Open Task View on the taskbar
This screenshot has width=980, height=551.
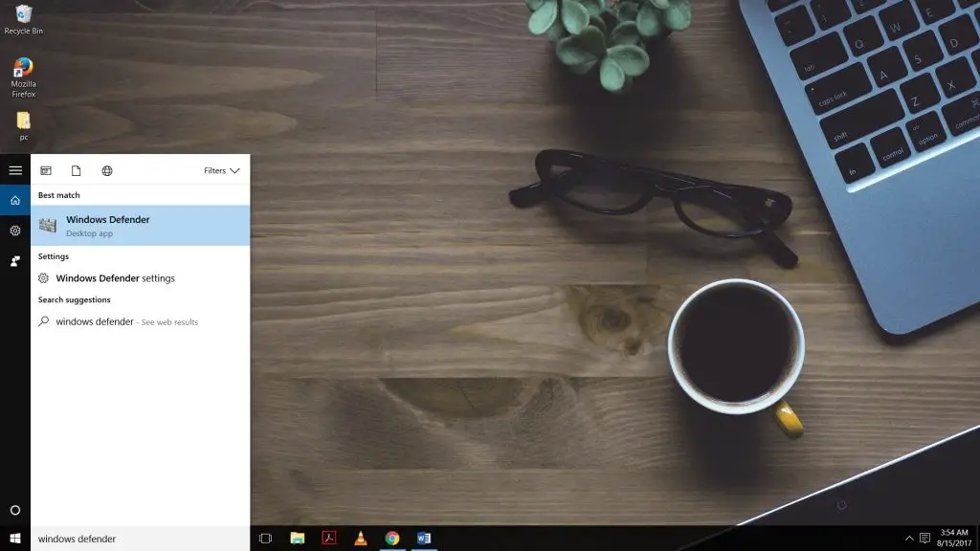coord(266,539)
